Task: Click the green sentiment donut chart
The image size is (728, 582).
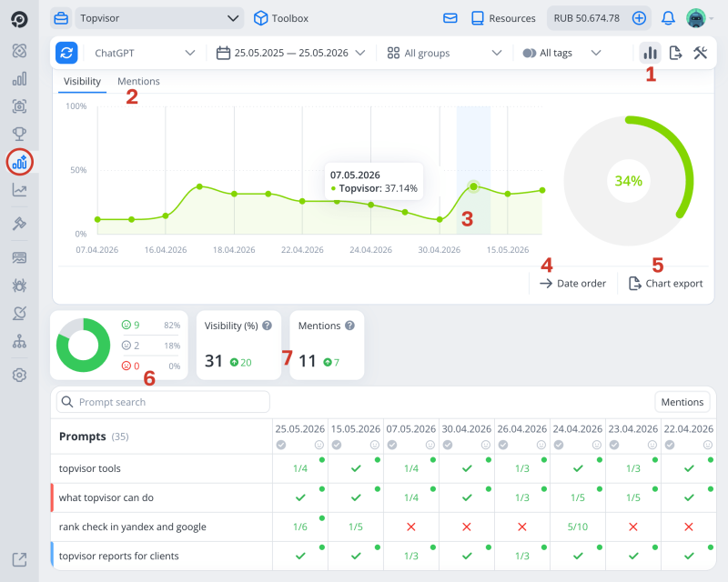Action: pyautogui.click(x=83, y=345)
